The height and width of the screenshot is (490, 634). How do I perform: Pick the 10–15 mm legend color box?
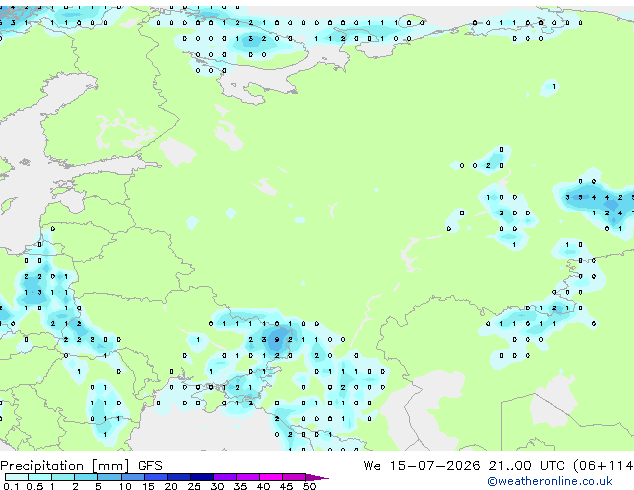tap(133, 477)
